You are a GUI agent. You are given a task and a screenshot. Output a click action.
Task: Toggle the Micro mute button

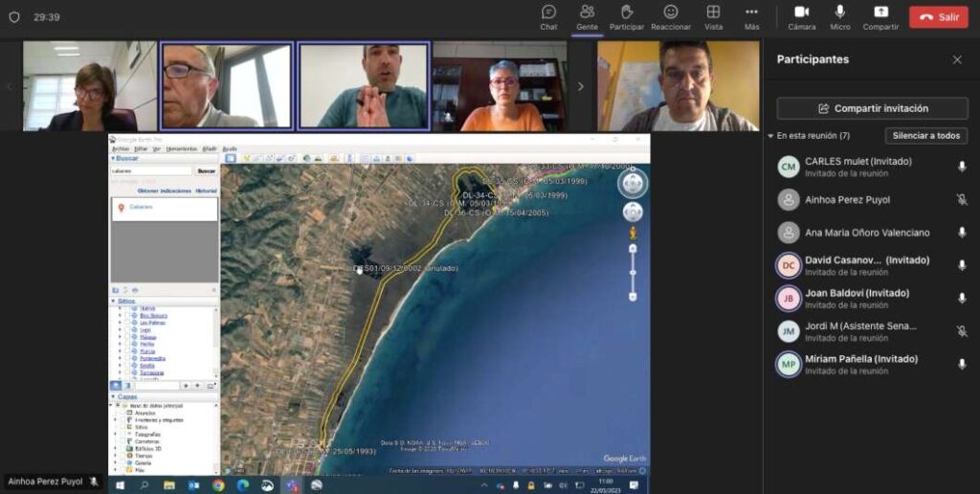(839, 16)
